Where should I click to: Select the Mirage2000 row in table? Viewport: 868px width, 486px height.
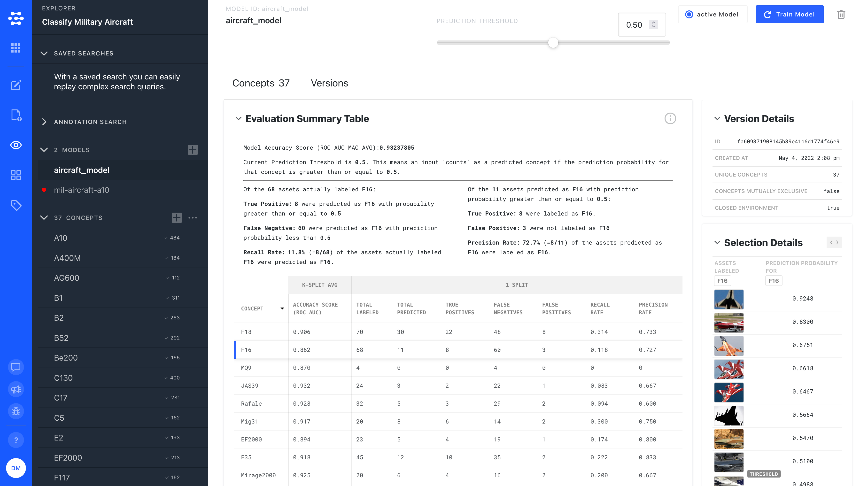[x=458, y=475]
